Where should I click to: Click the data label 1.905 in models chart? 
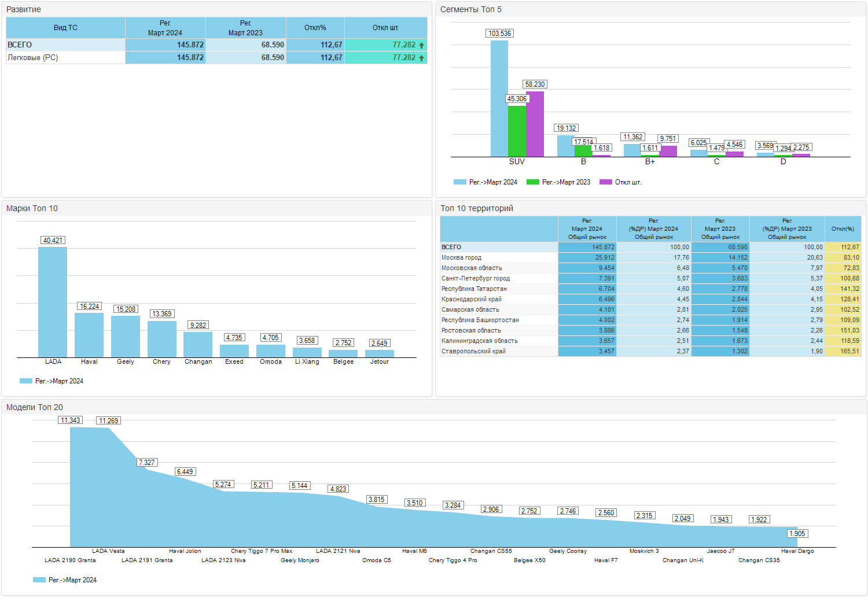pyautogui.click(x=797, y=534)
